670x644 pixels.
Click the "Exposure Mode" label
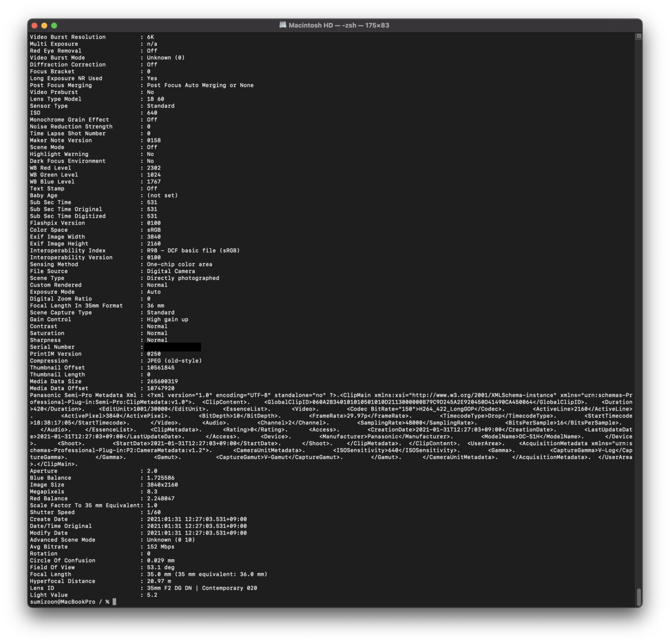tap(52, 292)
